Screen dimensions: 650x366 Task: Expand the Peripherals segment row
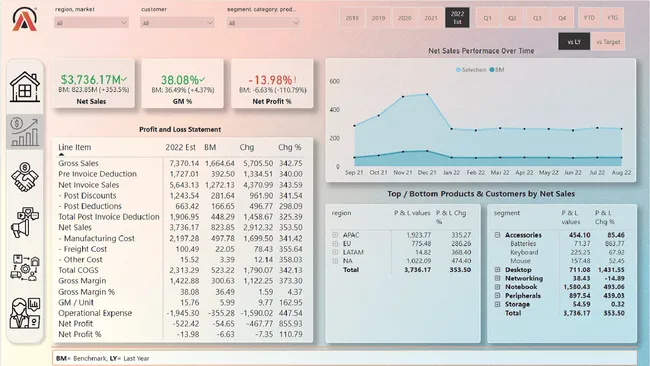[x=497, y=296]
